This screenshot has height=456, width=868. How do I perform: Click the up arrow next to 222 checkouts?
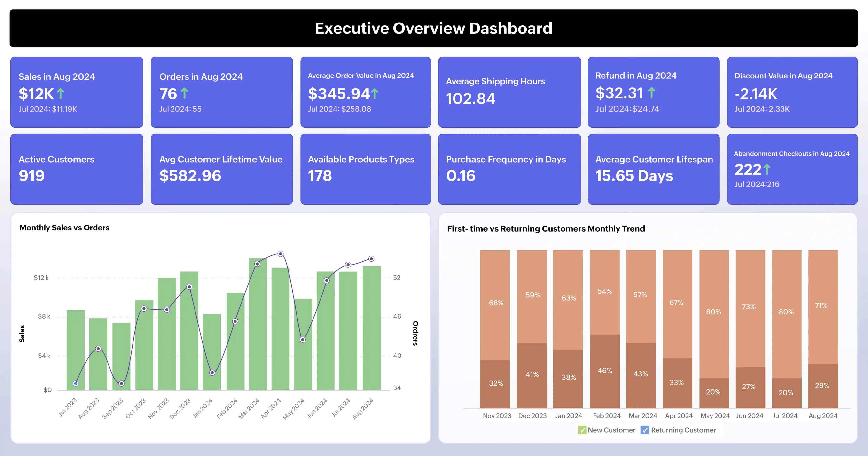(x=766, y=169)
